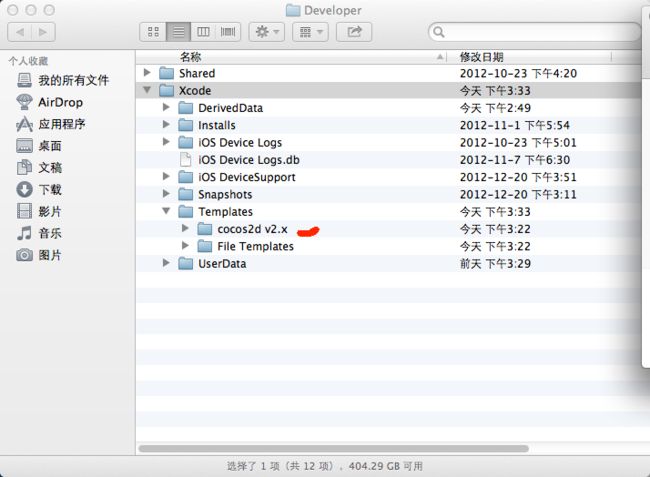The width and height of the screenshot is (650, 477).
Task: Expand the Snapshots folder
Action: pyautogui.click(x=166, y=194)
